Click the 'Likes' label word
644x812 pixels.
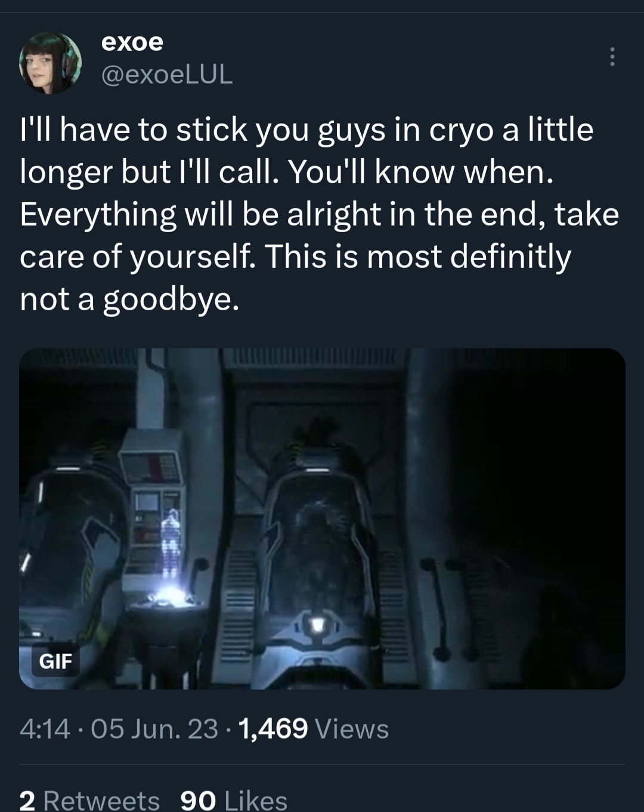[256, 800]
